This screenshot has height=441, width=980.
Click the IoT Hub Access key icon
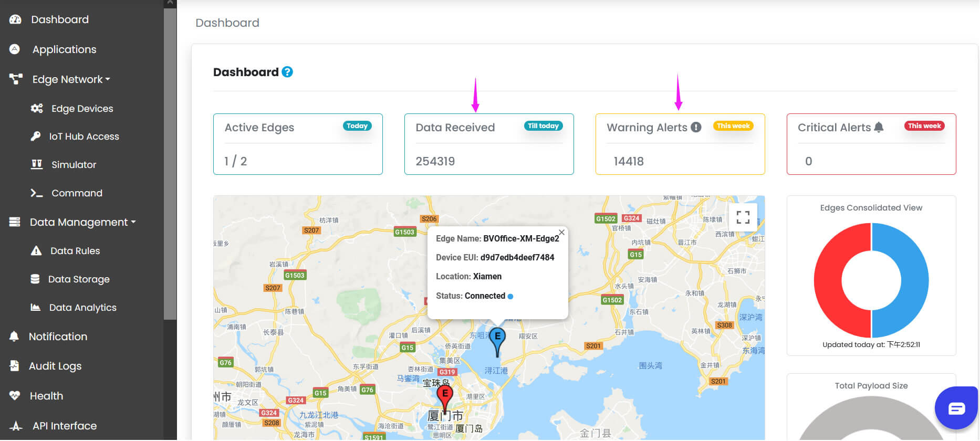[35, 136]
